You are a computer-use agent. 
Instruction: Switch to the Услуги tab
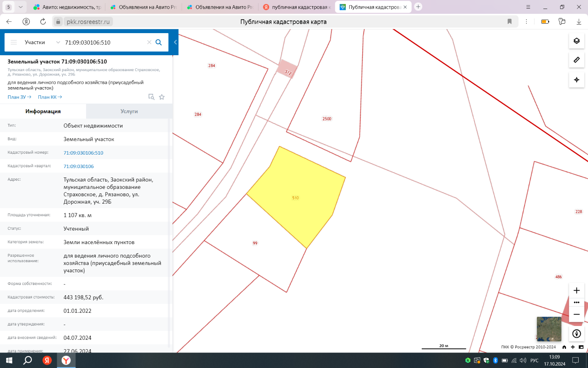(x=129, y=111)
